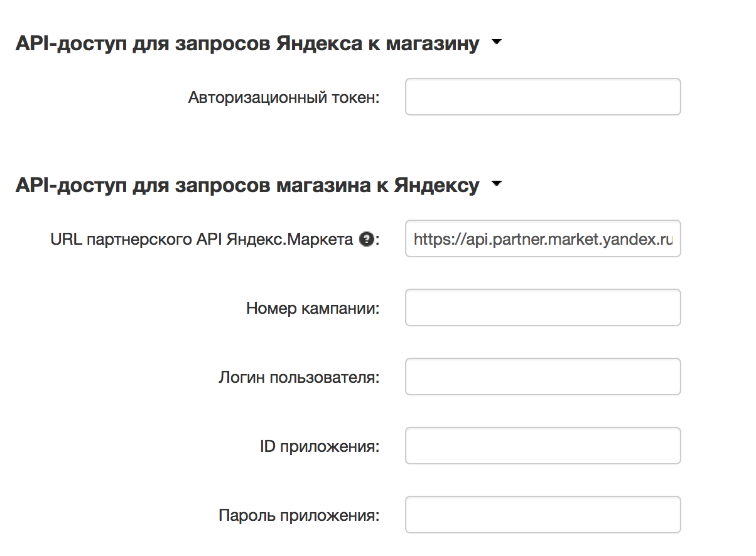This screenshot has height=556, width=756.
Task: Click into the Логин пользователя text box
Action: pos(543,377)
